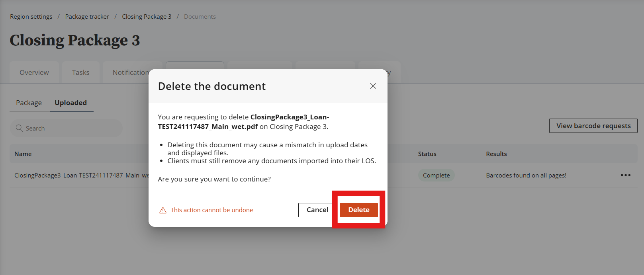Focus the Search input field
Screen dimensions: 644x275
(x=66, y=128)
